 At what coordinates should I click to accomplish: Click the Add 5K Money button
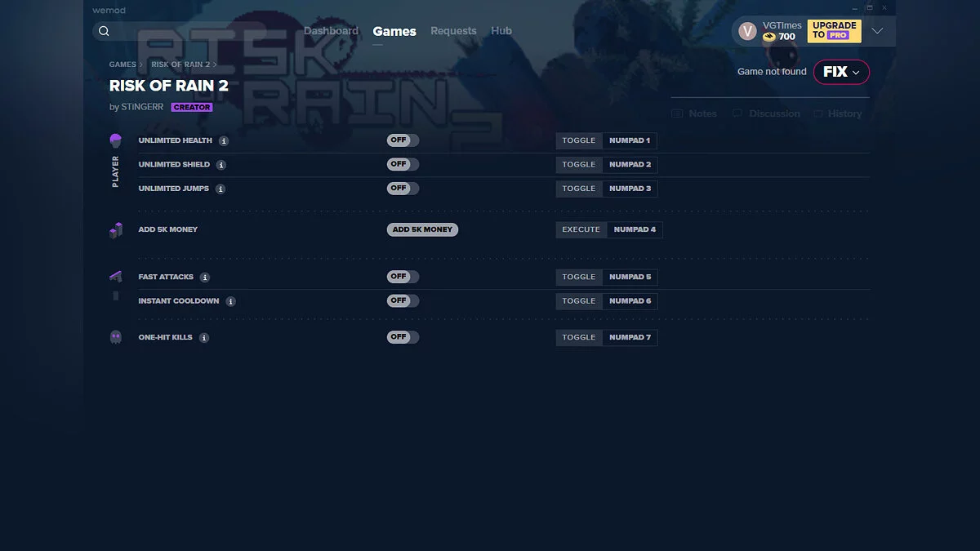coord(422,230)
